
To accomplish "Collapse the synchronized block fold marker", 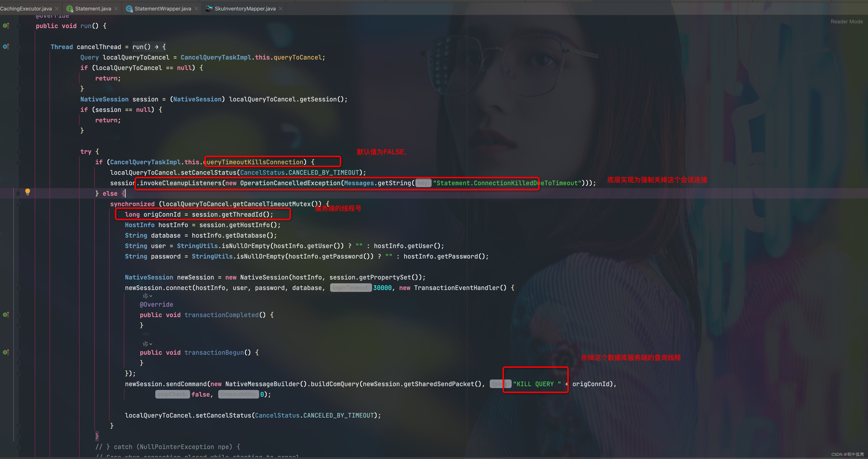I will [x=18, y=204].
